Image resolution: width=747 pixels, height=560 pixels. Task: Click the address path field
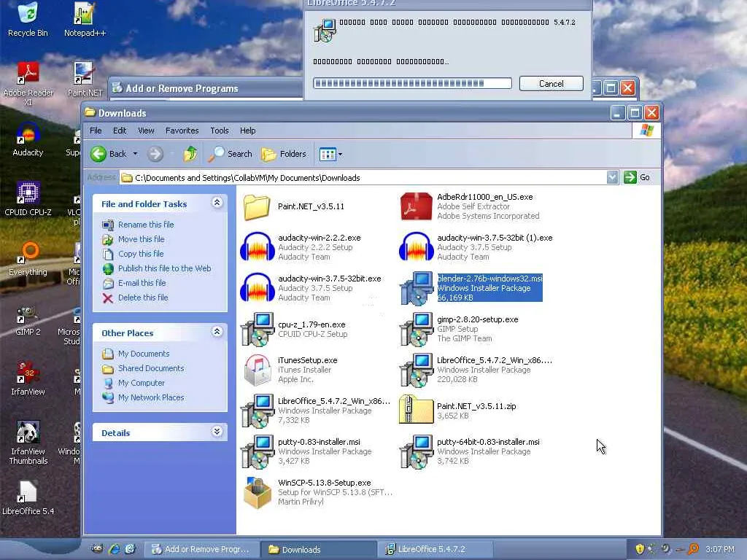[363, 178]
